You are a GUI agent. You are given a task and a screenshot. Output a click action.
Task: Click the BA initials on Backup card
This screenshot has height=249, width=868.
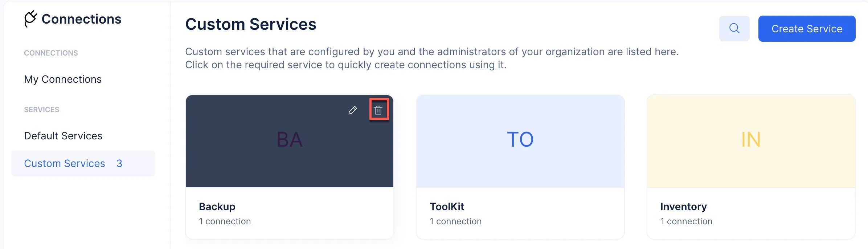[x=290, y=139]
